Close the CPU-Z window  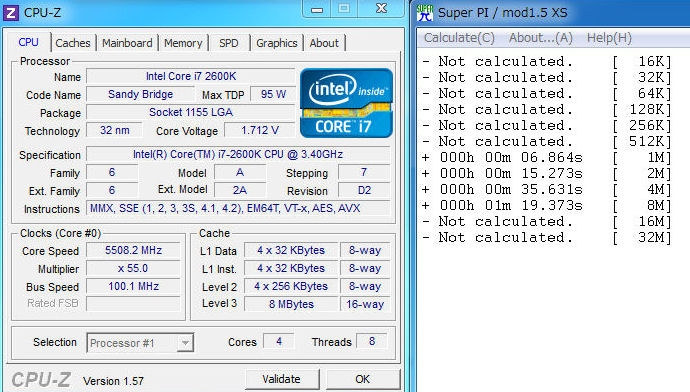pyautogui.click(x=382, y=9)
